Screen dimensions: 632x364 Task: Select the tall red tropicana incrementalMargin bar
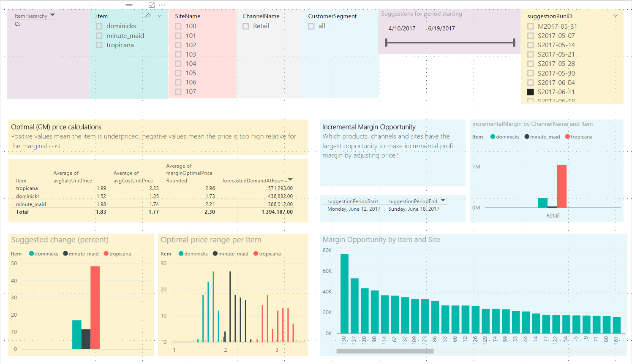coord(562,186)
